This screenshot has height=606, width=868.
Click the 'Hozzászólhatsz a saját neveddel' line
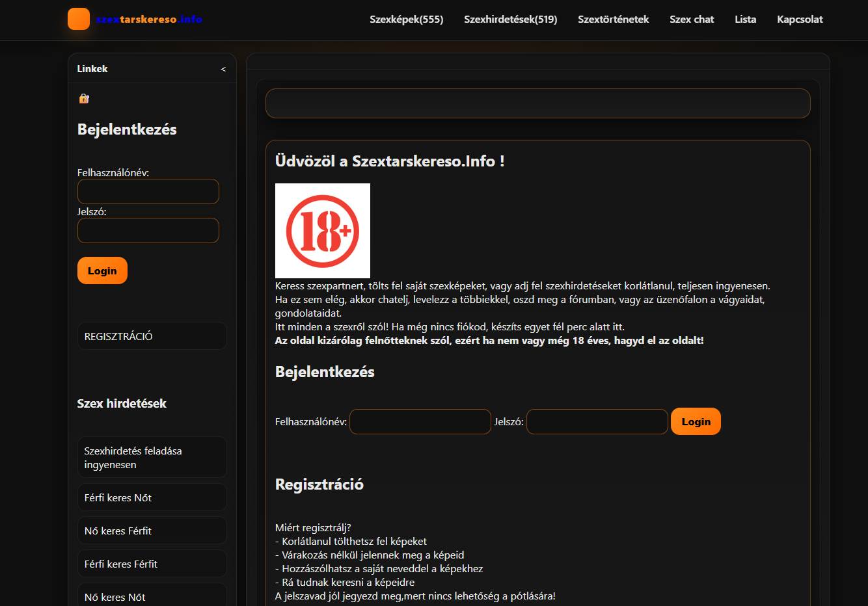(x=379, y=568)
